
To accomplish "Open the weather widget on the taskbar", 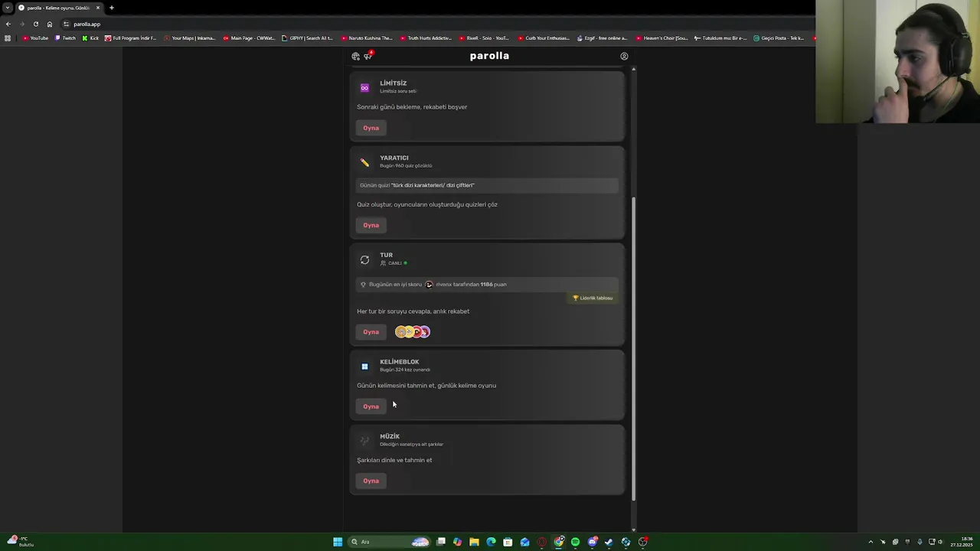I will click(x=20, y=542).
